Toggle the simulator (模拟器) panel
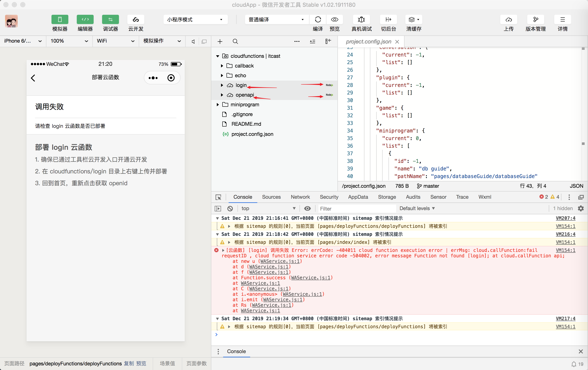 tap(60, 20)
